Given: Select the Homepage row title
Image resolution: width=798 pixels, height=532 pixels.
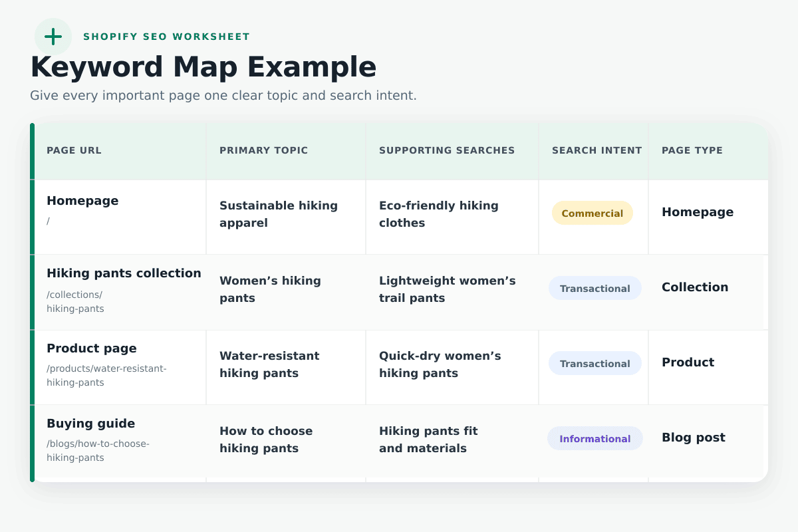Looking at the screenshot, I should (x=82, y=201).
